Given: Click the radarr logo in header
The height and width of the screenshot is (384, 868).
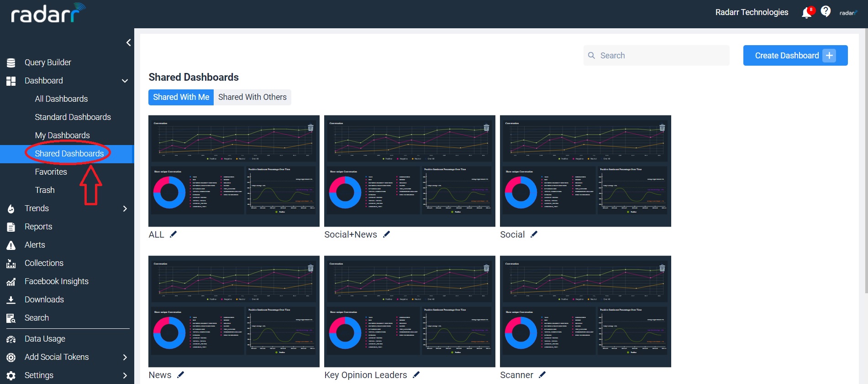Looking at the screenshot, I should [48, 14].
